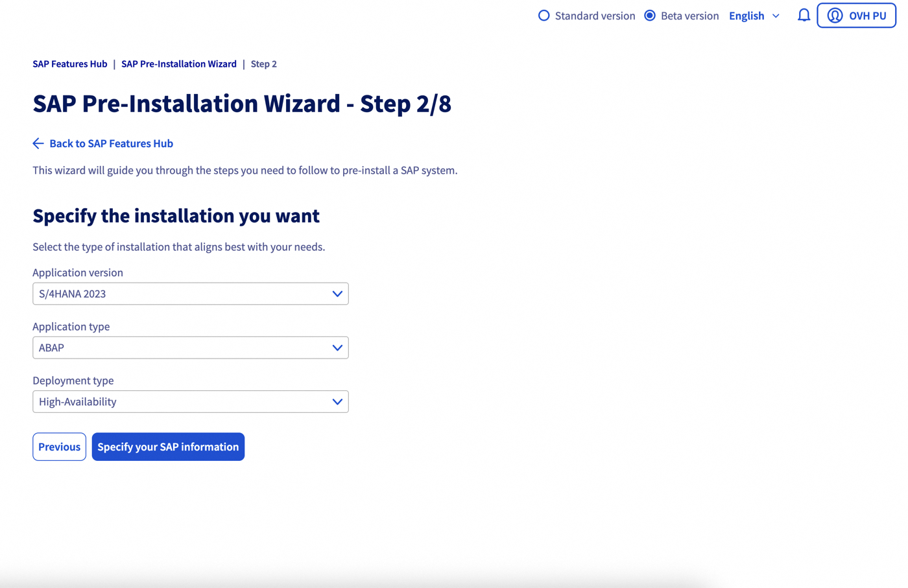Click the Application version dropdown chevron
Screen dimensions: 908x588
click(x=337, y=294)
